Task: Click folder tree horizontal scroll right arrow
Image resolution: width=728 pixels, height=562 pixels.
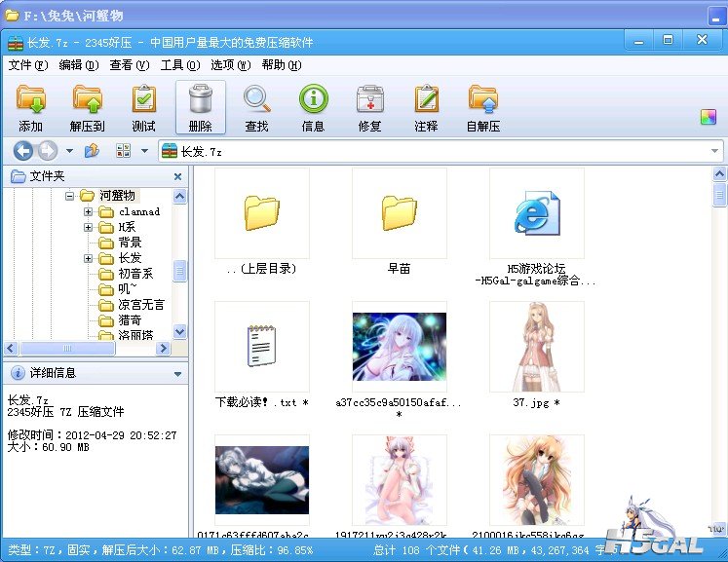Action: coord(163,348)
